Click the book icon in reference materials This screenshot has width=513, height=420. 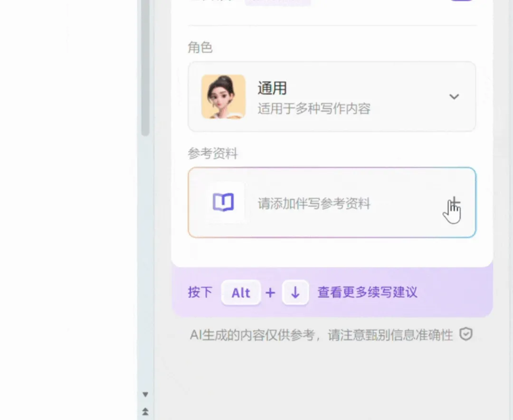[x=223, y=203]
